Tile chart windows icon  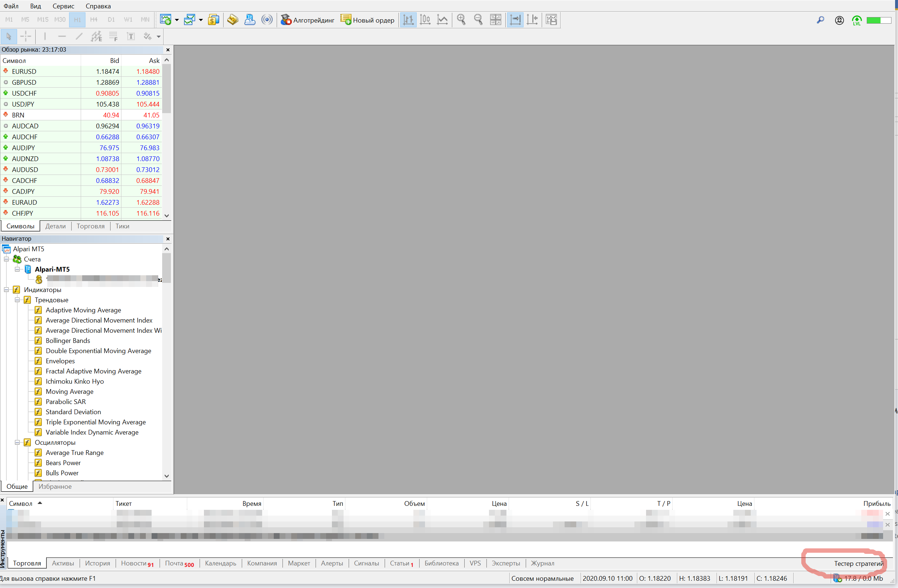click(496, 20)
